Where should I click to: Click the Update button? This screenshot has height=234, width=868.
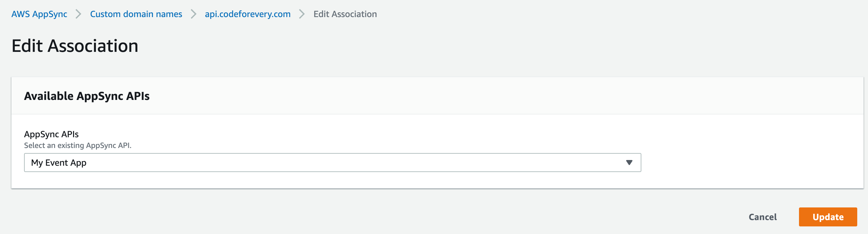coord(828,217)
